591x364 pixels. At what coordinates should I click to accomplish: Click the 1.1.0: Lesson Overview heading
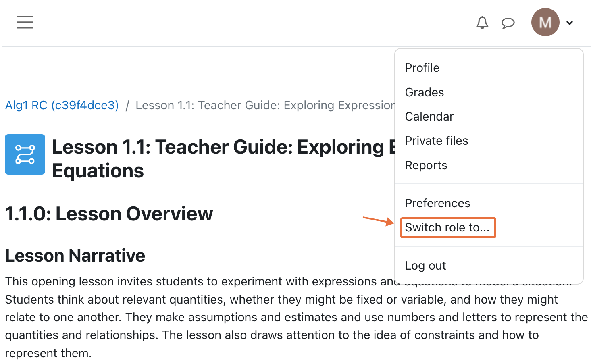[x=109, y=214]
